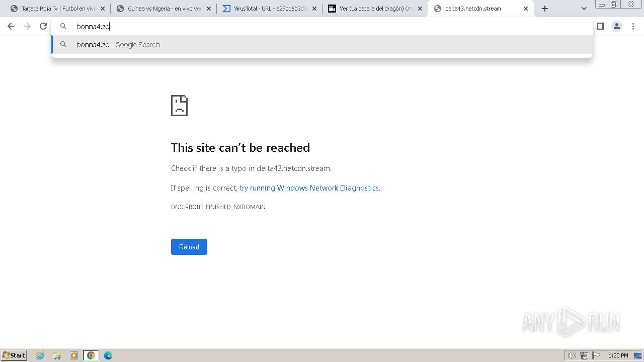Image resolution: width=644 pixels, height=362 pixels.
Task: Click the blue Reload button
Action: tap(189, 247)
